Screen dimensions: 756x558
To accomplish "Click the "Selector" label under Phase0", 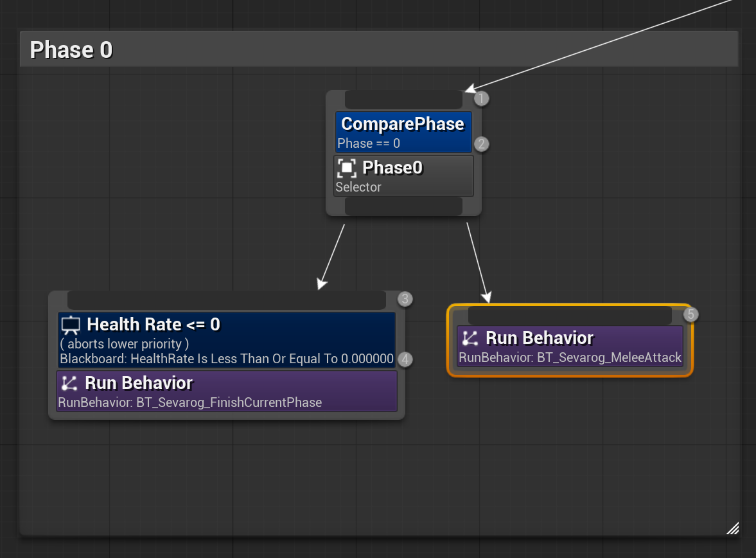I will click(x=358, y=187).
